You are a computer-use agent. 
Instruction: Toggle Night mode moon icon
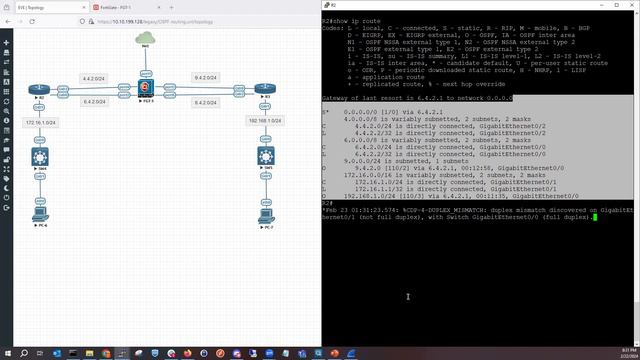click(x=6, y=188)
